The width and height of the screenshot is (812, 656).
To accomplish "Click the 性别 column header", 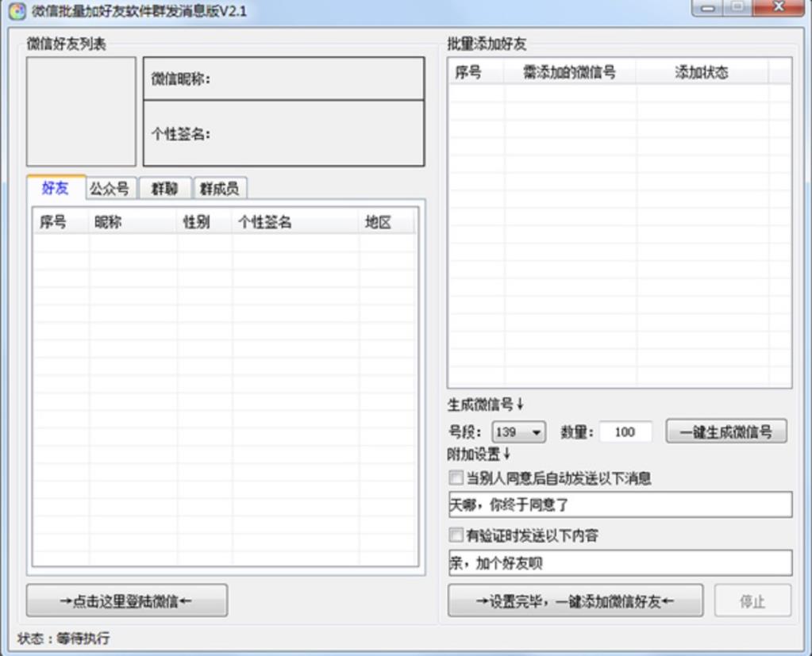I will 204,222.
